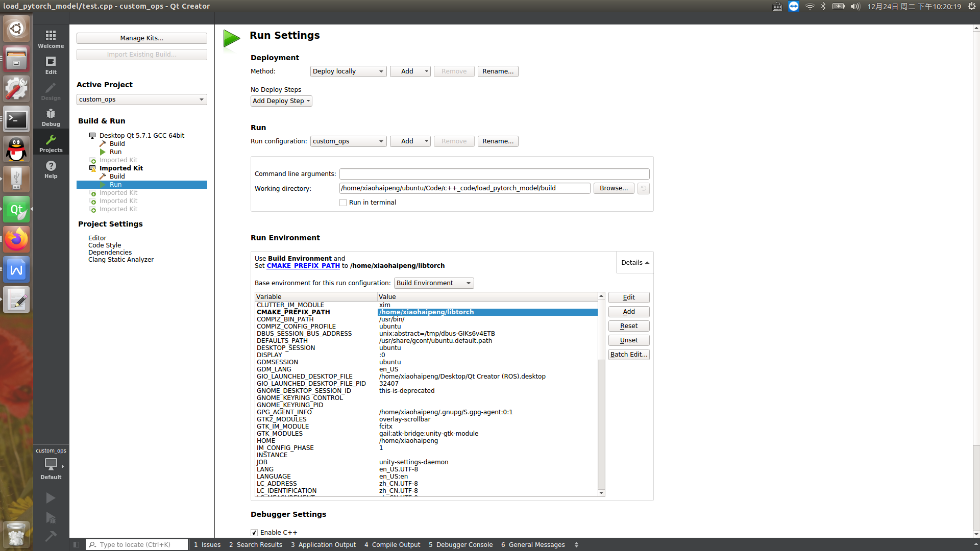Image resolution: width=980 pixels, height=551 pixels.
Task: Open the Welcome mode
Action: pyautogui.click(x=51, y=39)
